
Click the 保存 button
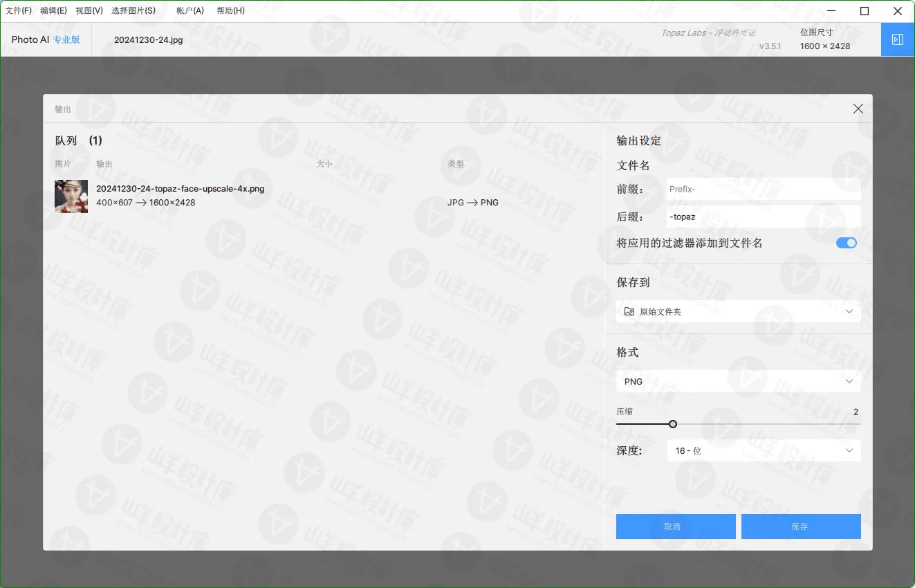[x=800, y=526]
